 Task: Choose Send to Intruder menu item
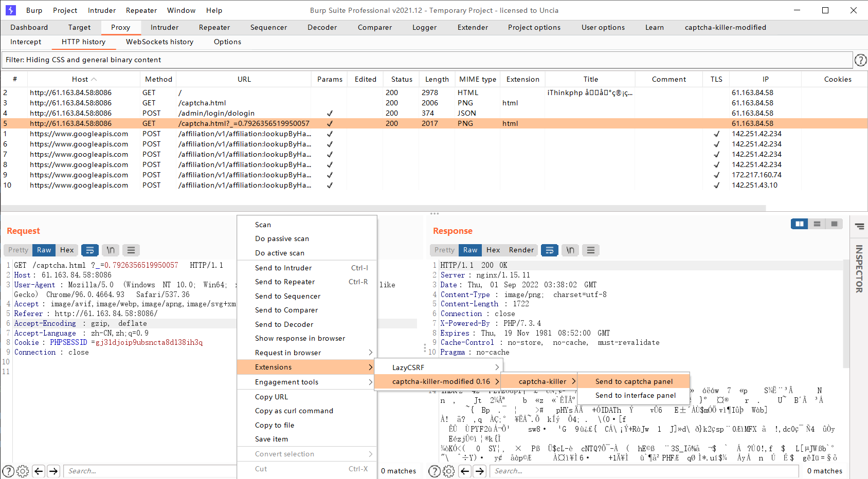[307, 268]
